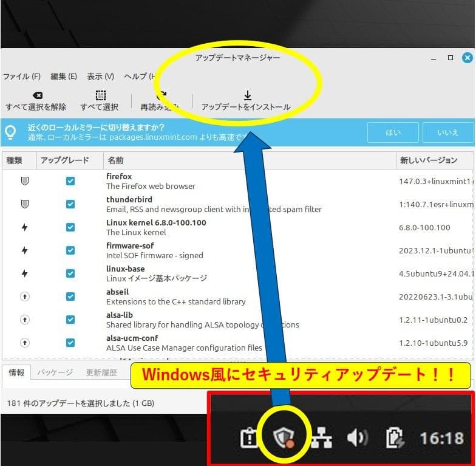Open the clipboard alert tray icon
Image resolution: width=476 pixels, height=466 pixels.
point(249,438)
